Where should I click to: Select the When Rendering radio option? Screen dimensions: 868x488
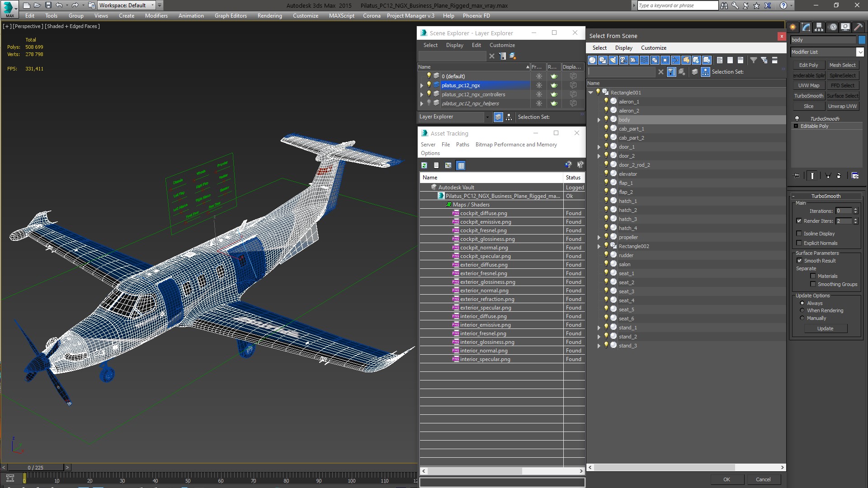coord(802,310)
